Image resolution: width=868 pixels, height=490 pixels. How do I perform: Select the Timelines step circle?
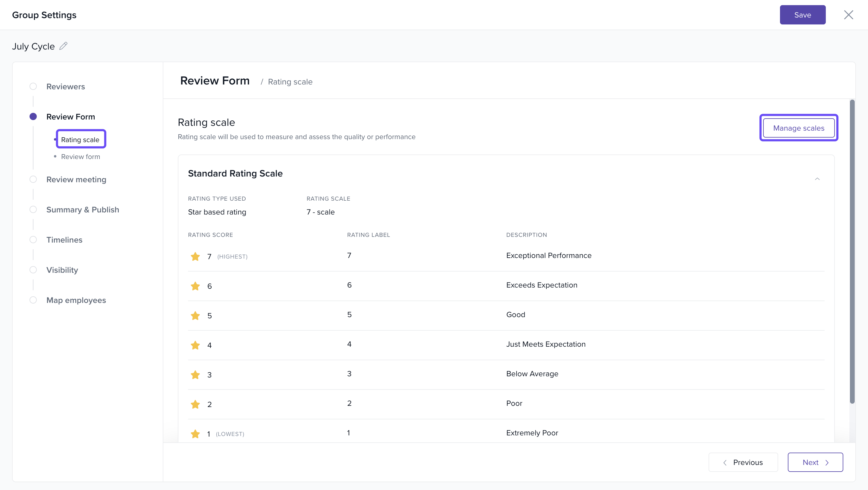coord(33,240)
